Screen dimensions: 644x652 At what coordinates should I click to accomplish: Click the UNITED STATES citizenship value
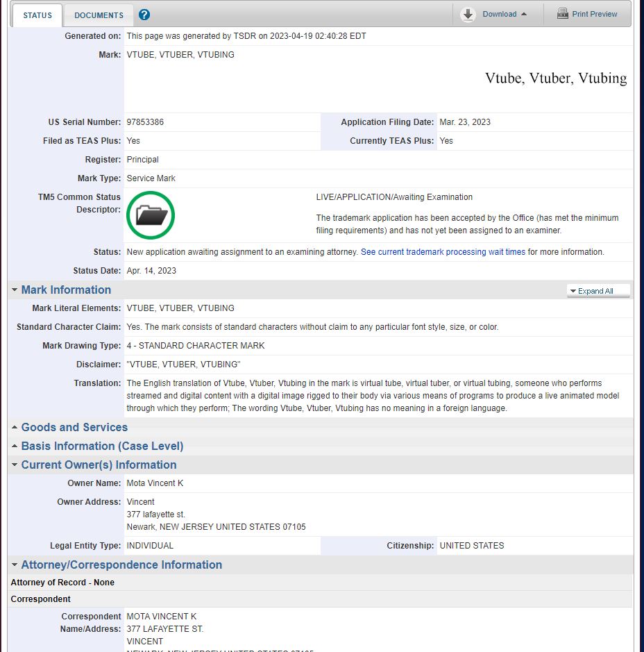(472, 546)
